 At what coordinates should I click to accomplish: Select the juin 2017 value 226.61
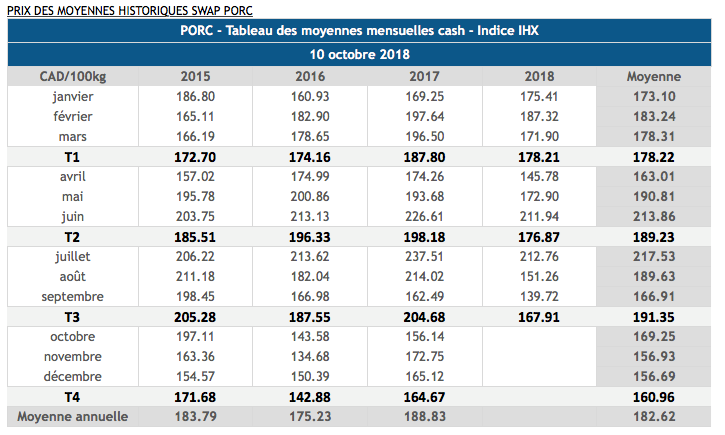tap(425, 216)
